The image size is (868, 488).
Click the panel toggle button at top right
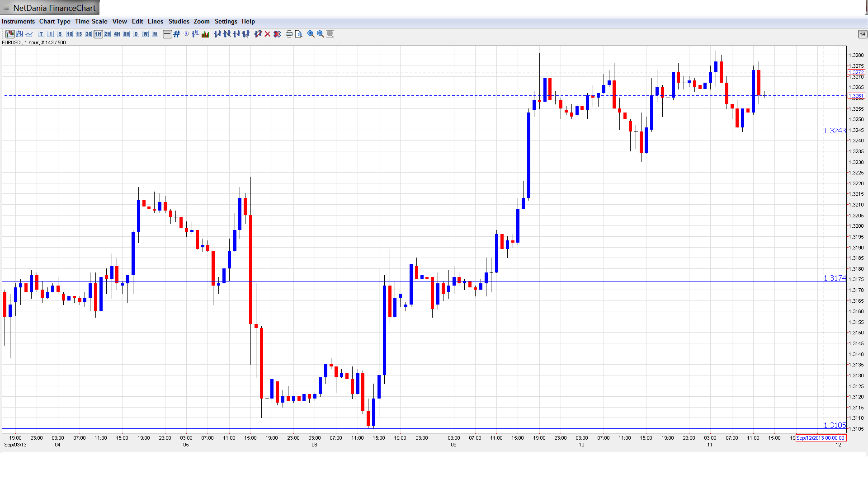coord(862,34)
